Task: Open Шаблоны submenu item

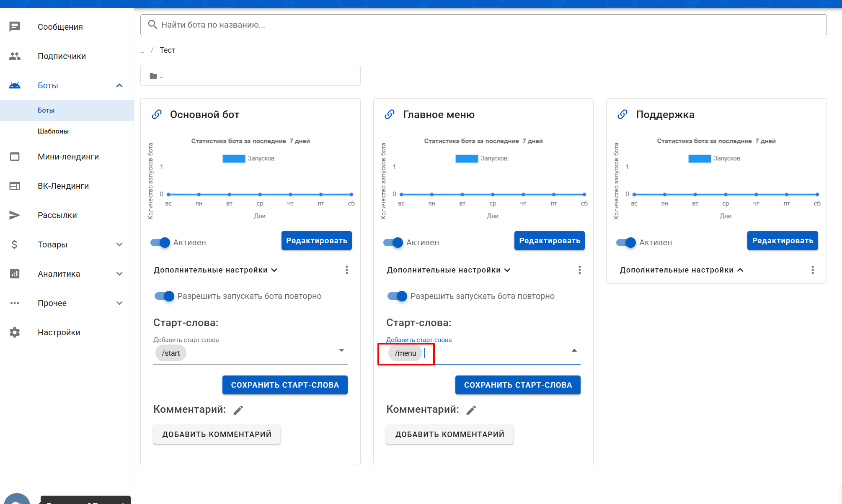Action: click(x=53, y=131)
